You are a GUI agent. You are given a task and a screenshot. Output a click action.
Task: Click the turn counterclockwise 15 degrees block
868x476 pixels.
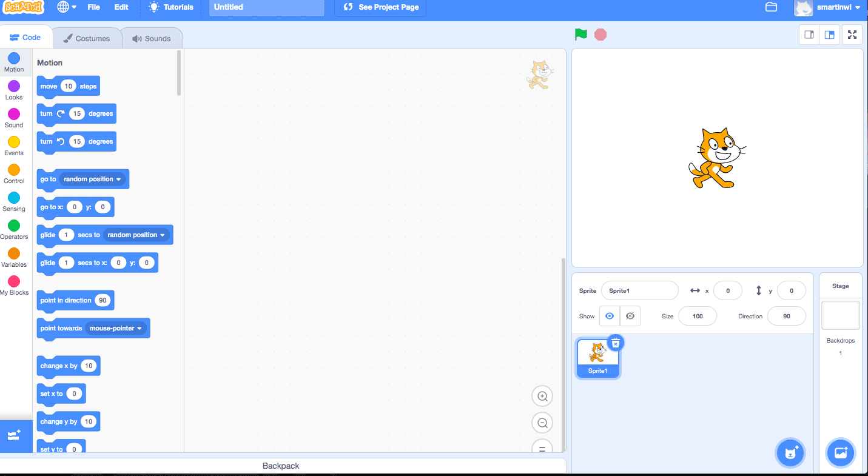[x=76, y=141]
